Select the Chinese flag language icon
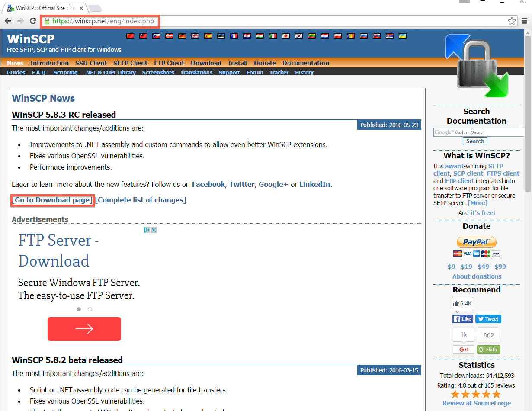Screen dimensions: 532x411 point(130,36)
